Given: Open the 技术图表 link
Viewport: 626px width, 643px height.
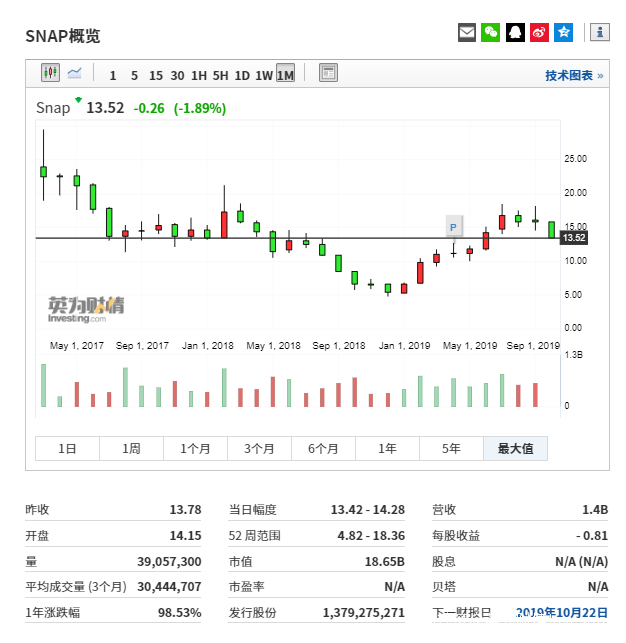Looking at the screenshot, I should click(x=574, y=75).
